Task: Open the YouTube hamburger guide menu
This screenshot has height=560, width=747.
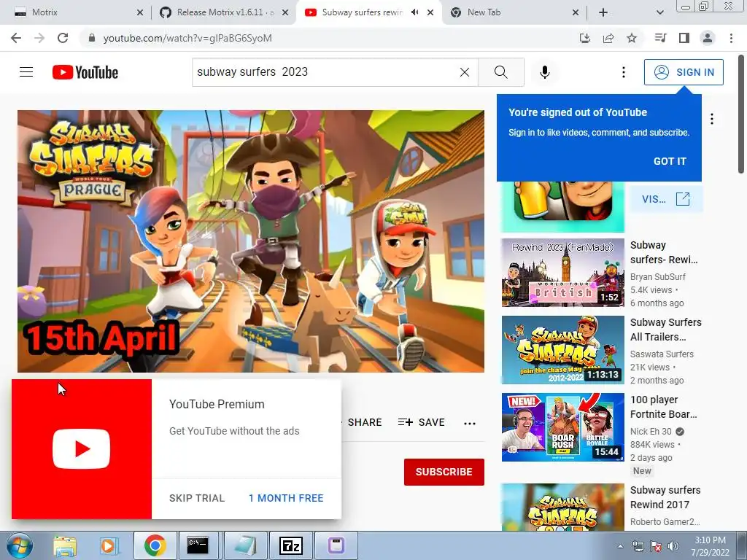Action: 26,72
